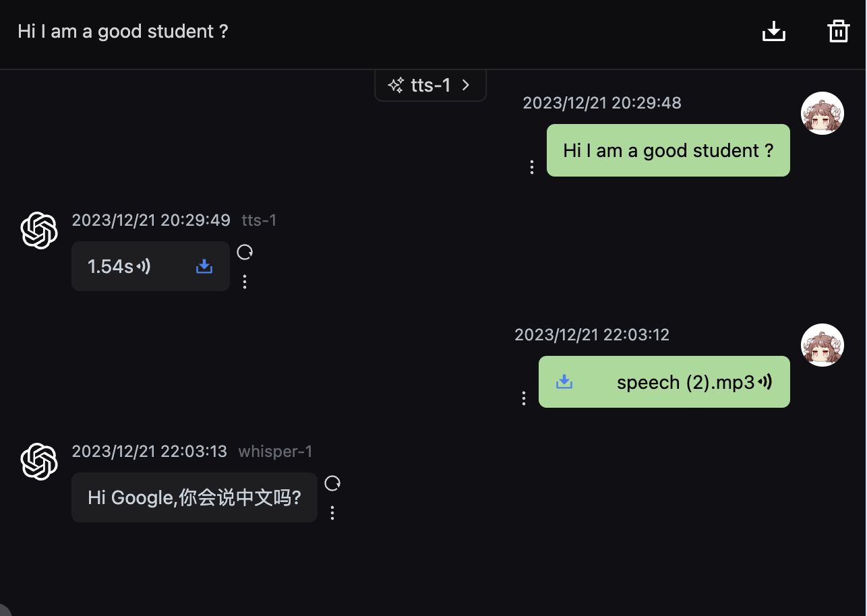Click the user avatar beside the mp3 message
The height and width of the screenshot is (616, 867).
click(823, 345)
